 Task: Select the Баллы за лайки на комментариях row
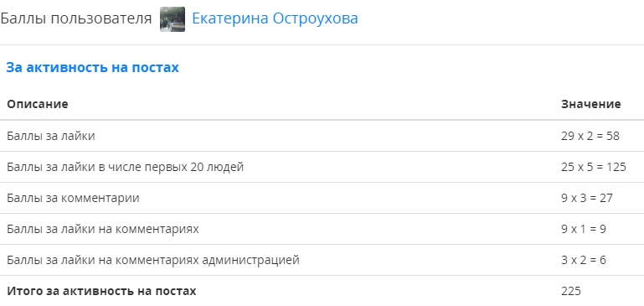tap(322, 229)
